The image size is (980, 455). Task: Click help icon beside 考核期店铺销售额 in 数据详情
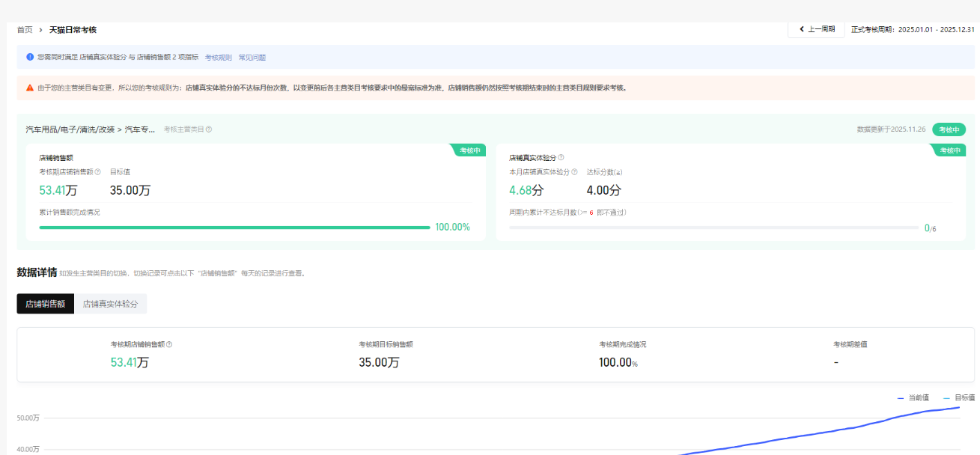pos(169,344)
